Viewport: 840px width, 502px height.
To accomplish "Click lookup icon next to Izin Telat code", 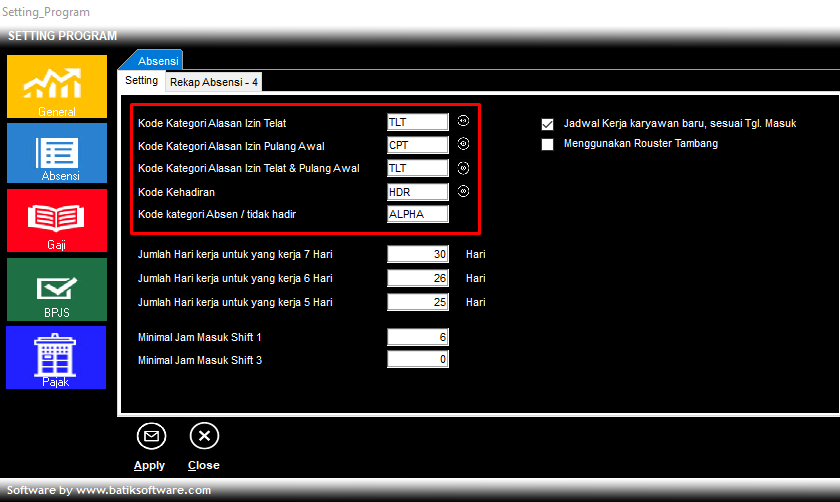I will coord(463,121).
